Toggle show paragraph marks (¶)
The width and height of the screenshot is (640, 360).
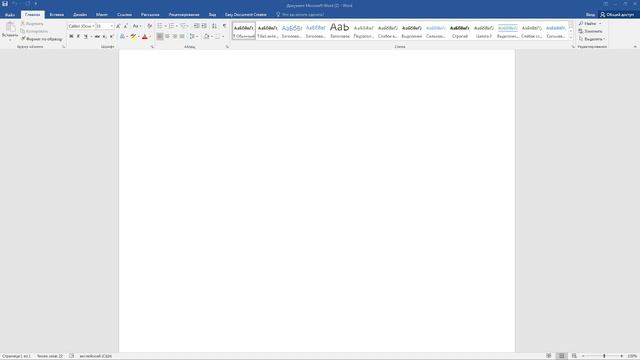(x=224, y=26)
